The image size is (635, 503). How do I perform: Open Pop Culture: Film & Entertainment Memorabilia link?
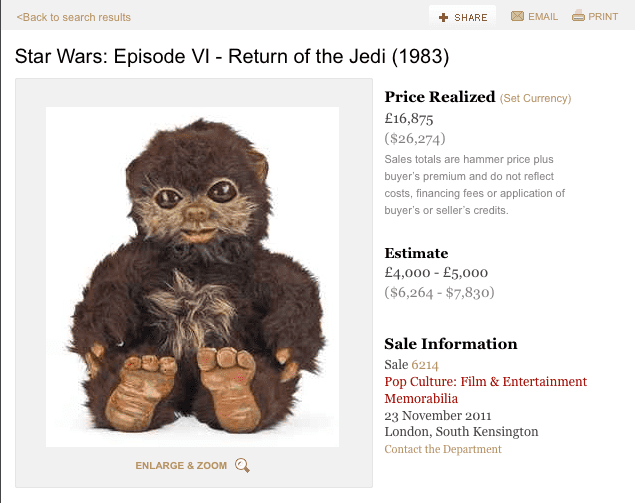pyautogui.click(x=486, y=390)
